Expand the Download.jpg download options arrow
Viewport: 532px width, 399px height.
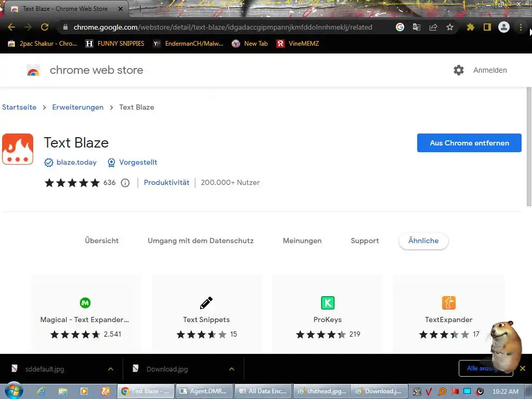click(232, 369)
